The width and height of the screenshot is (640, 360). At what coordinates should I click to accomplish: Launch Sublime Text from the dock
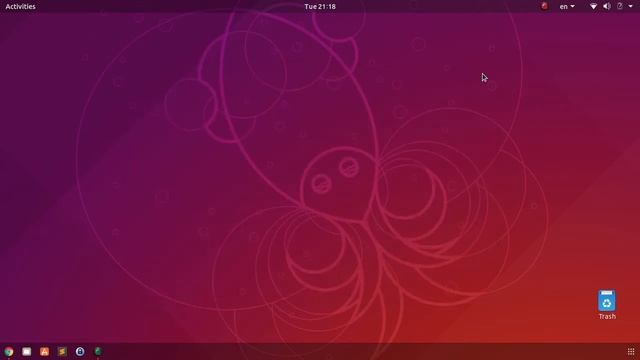pos(62,351)
